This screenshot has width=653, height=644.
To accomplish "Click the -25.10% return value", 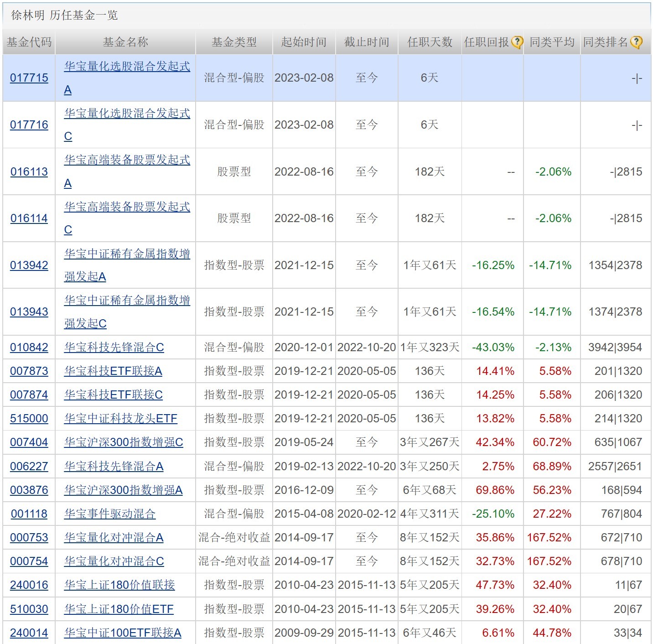I will pyautogui.click(x=493, y=514).
